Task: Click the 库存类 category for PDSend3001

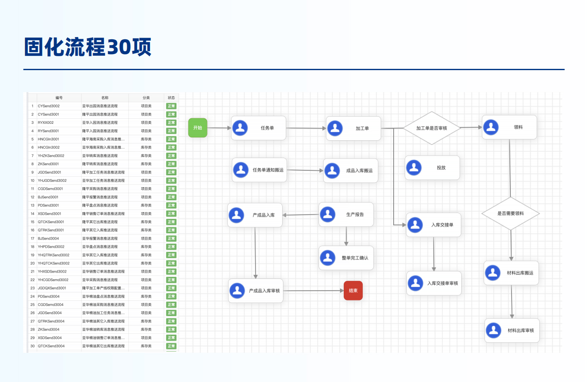Action: [146, 205]
